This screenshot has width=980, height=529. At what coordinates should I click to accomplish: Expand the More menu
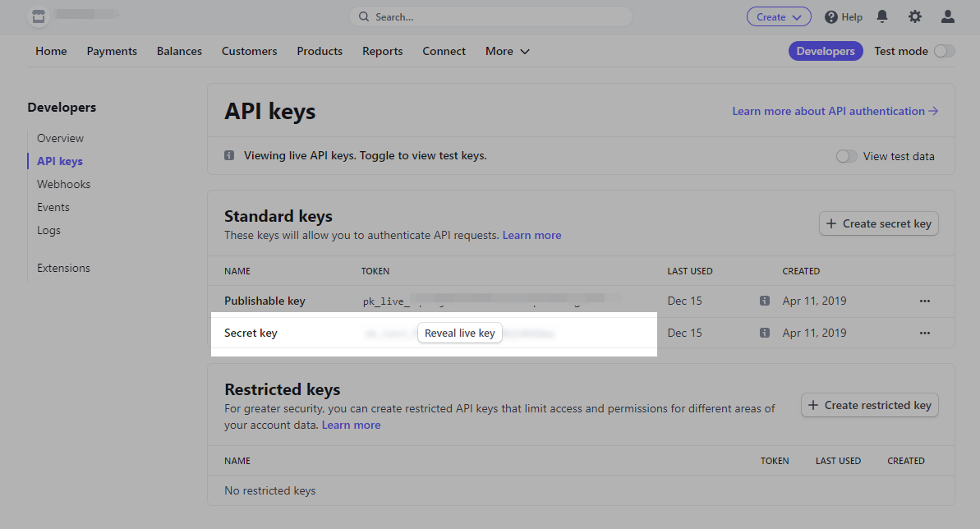point(508,51)
